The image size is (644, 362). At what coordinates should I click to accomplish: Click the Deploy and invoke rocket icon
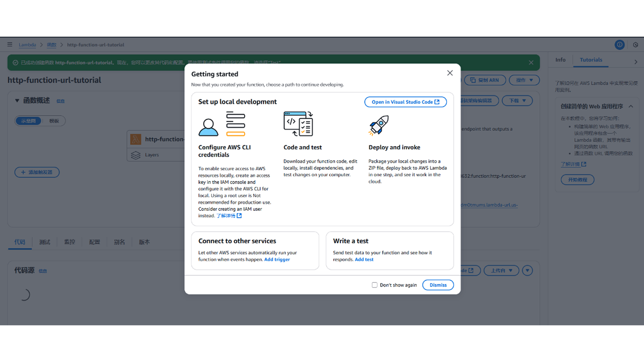pyautogui.click(x=378, y=125)
